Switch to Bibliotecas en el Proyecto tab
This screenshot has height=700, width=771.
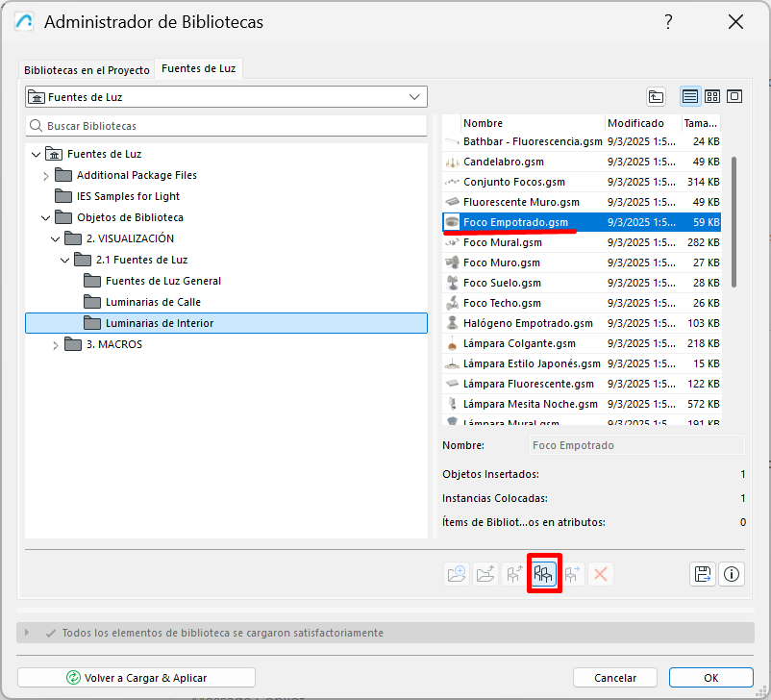tap(87, 70)
